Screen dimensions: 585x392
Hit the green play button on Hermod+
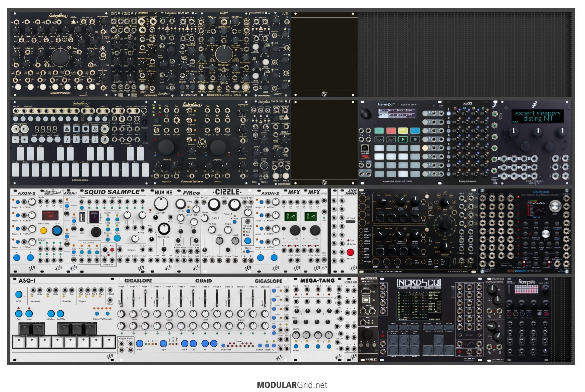pos(403,139)
